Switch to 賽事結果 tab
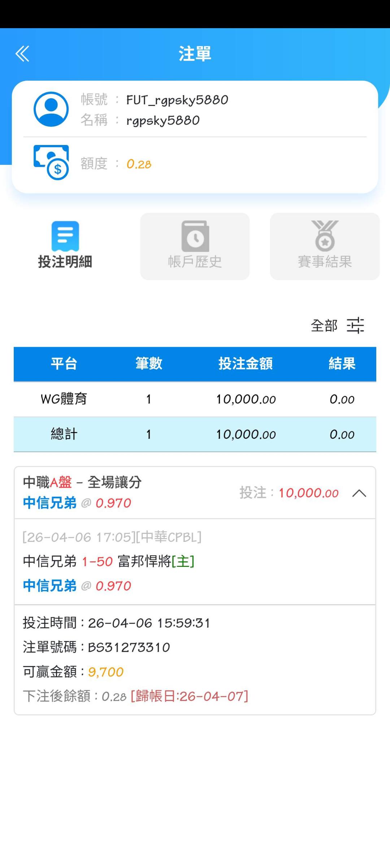This screenshot has width=390, height=868. pos(325,261)
